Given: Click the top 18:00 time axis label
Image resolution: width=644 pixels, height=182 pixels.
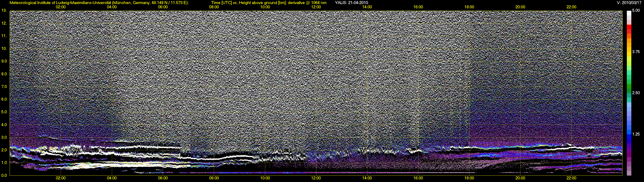Looking at the screenshot, I should point(469,7).
